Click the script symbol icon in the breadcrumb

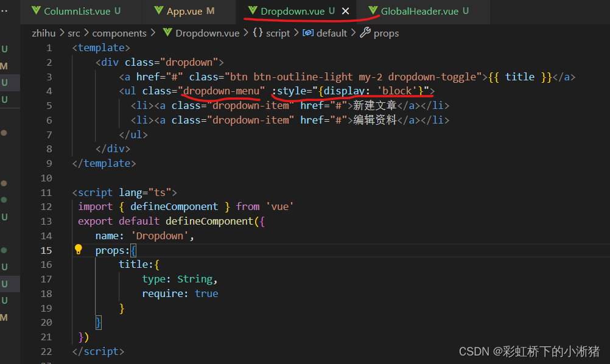pos(259,33)
